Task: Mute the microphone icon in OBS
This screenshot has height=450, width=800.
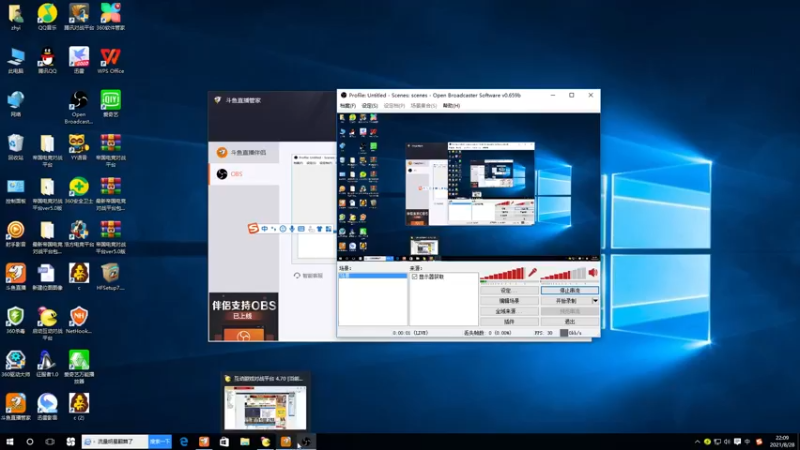Action: pos(532,273)
